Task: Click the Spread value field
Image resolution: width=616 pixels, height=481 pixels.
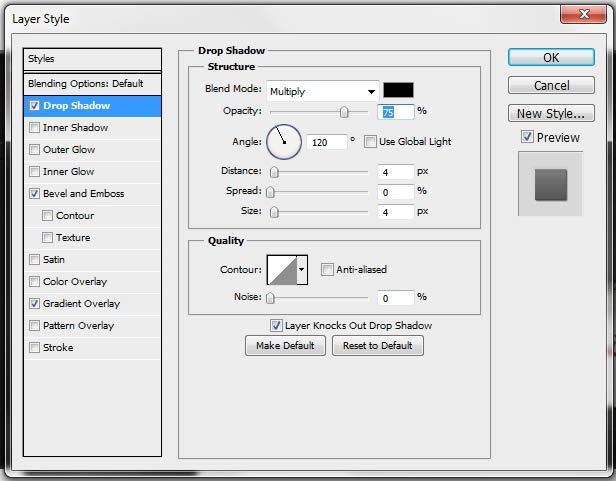Action: (x=396, y=192)
